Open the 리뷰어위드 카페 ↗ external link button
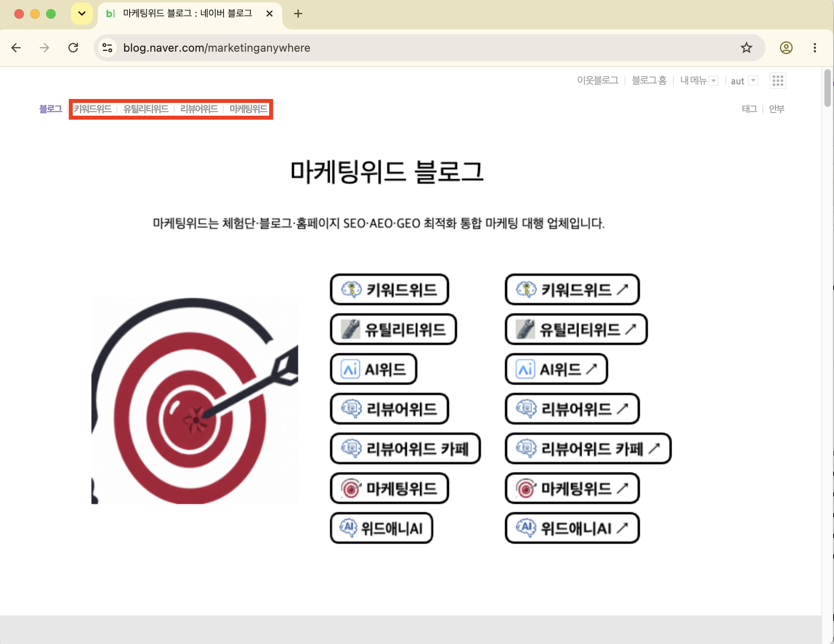 coord(588,448)
